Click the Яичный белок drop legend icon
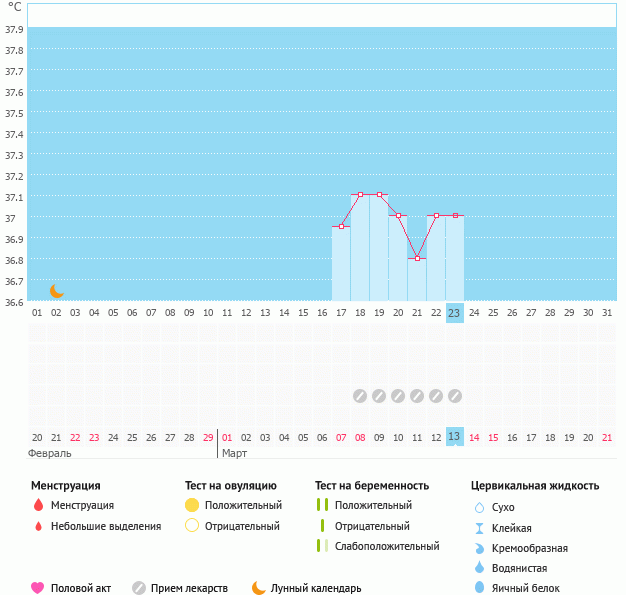Image resolution: width=626 pixels, height=595 pixels. click(479, 588)
